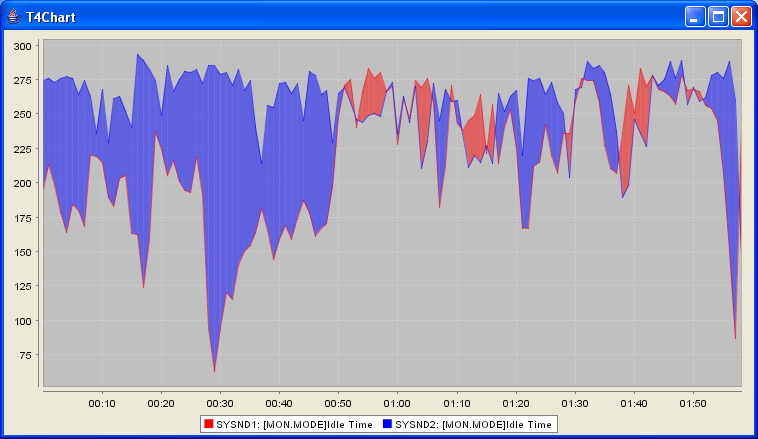
Task: Click the 200 value on the Y axis
Action: (22, 183)
